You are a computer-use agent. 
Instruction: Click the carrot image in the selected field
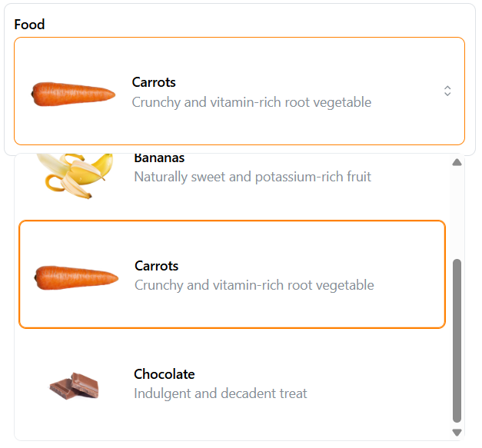(74, 94)
